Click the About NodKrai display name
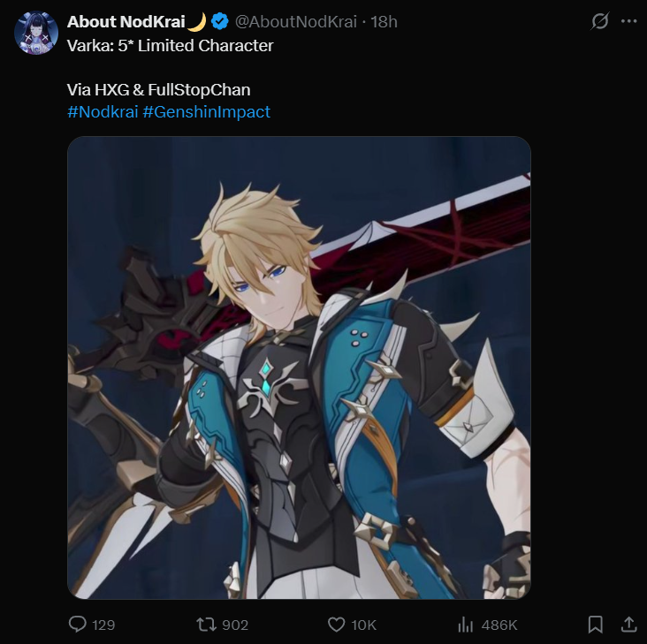This screenshot has height=644, width=647. (126, 21)
